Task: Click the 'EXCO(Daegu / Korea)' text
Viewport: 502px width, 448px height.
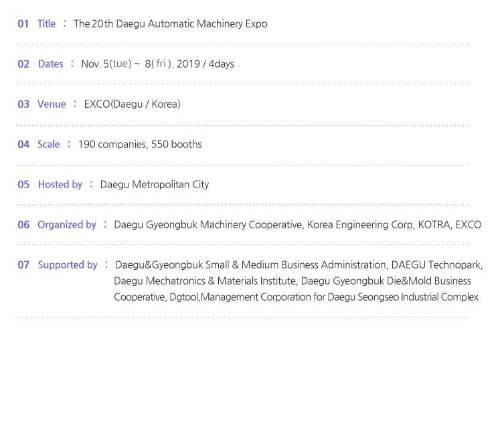Action: (133, 104)
